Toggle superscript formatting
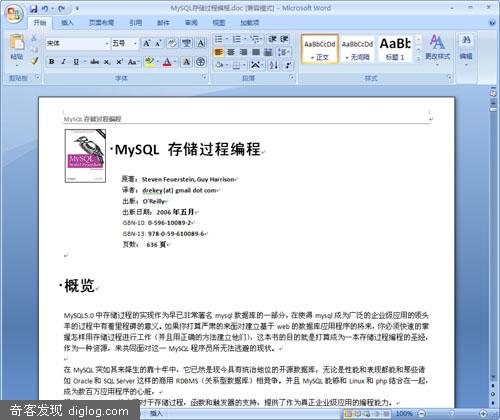 119,62
